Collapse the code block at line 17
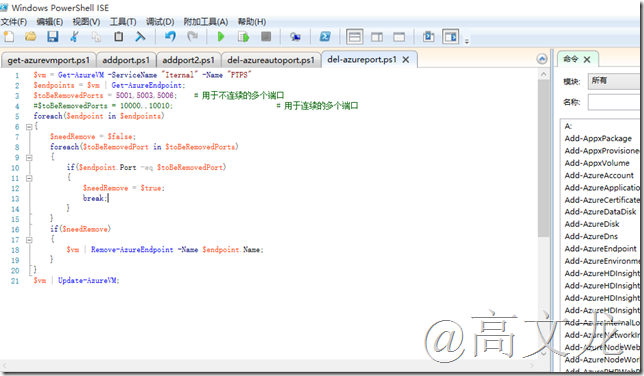Viewport: 644px width, 376px height. [x=29, y=240]
